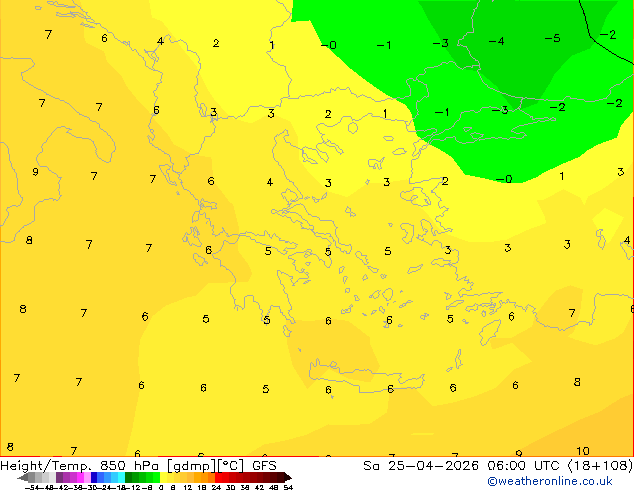The width and height of the screenshot is (634, 490).
Task: Click the '-5' temperature value on map
Action: click(x=552, y=38)
